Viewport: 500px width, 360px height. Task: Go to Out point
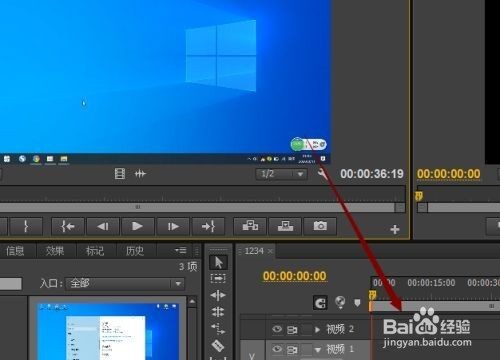click(208, 227)
